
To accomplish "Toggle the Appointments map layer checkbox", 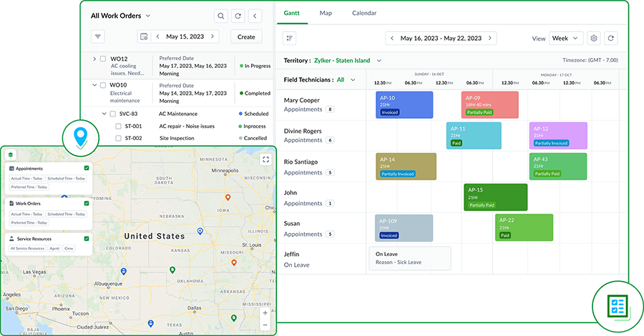I will click(x=87, y=168).
